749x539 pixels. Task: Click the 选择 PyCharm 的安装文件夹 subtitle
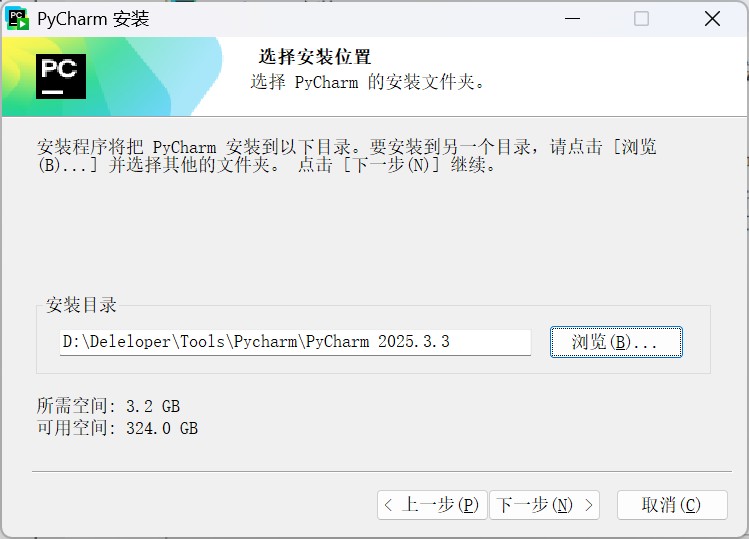click(367, 82)
